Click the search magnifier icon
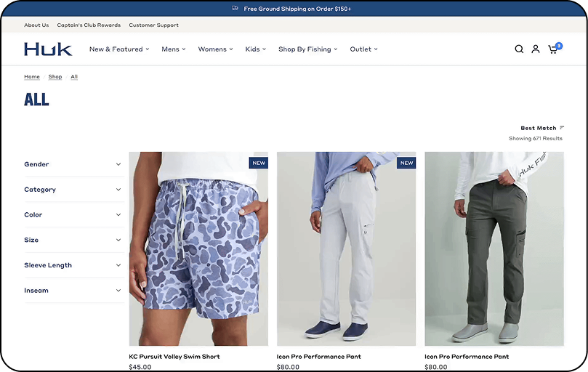588x372 pixels. (519, 49)
